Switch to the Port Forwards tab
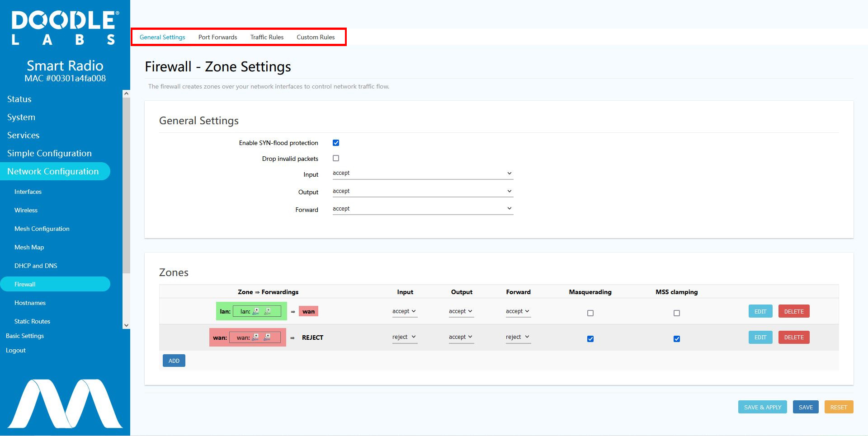The height and width of the screenshot is (436, 868). pyautogui.click(x=217, y=37)
